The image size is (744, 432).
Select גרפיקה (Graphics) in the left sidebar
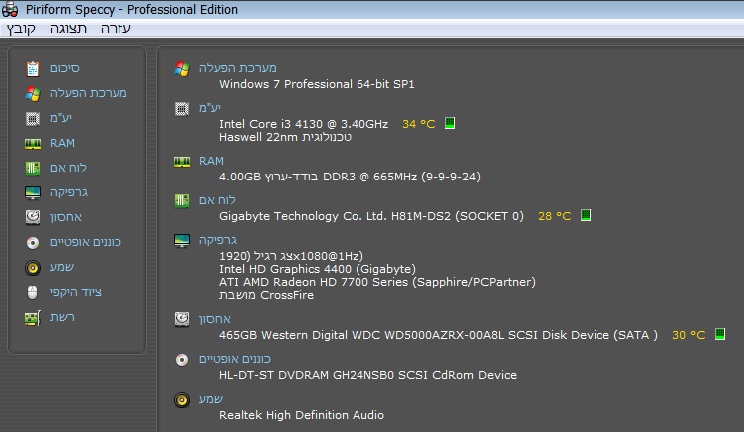[x=69, y=192]
